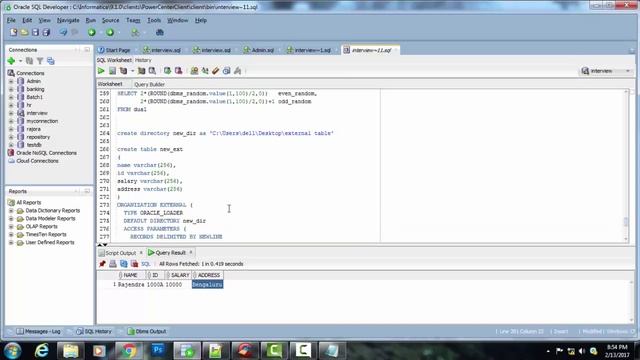640x360 pixels.
Task: Click the green Forward navigation button
Action: (110, 32)
